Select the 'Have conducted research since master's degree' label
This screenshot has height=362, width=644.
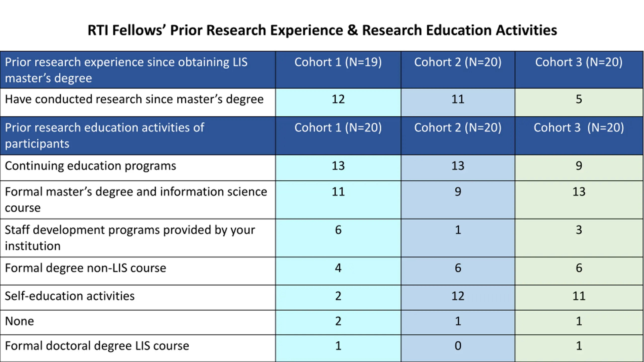(x=134, y=99)
